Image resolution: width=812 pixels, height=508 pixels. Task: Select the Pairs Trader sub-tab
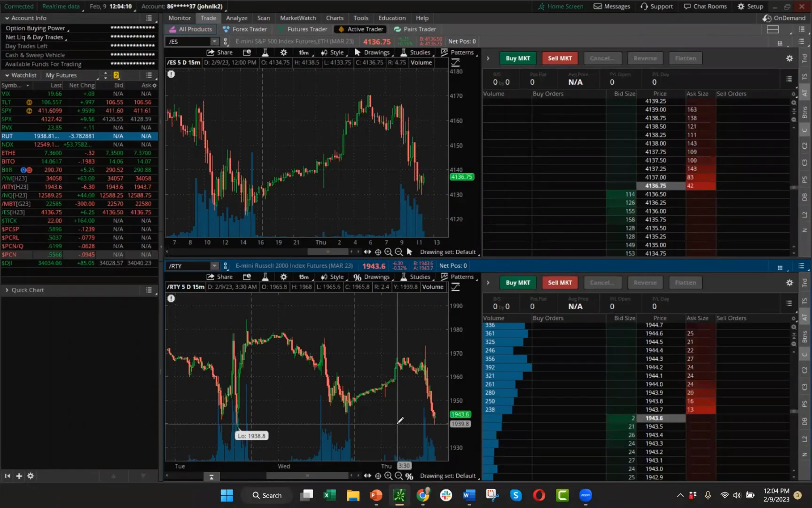click(415, 29)
